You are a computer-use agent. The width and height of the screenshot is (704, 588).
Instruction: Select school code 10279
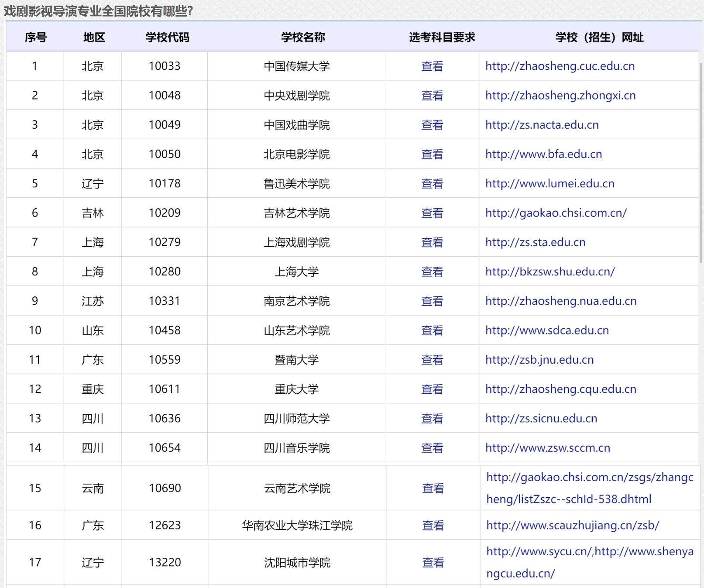pyautogui.click(x=165, y=242)
